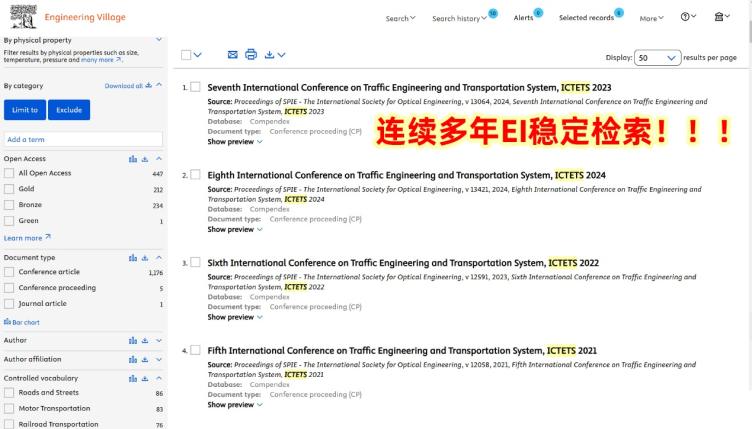Open the download options dropdown arrow
The image size is (752, 429).
[x=282, y=55]
